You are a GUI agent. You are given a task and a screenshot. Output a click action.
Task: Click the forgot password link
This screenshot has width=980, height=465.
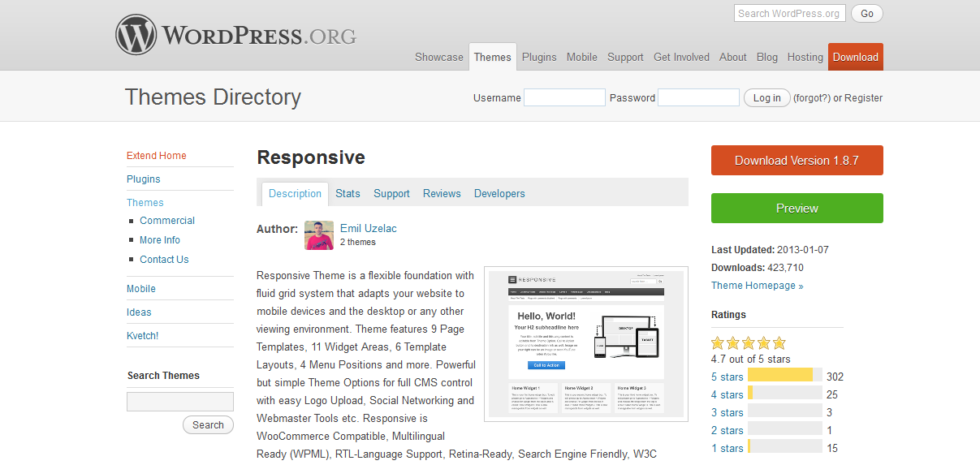coord(812,98)
